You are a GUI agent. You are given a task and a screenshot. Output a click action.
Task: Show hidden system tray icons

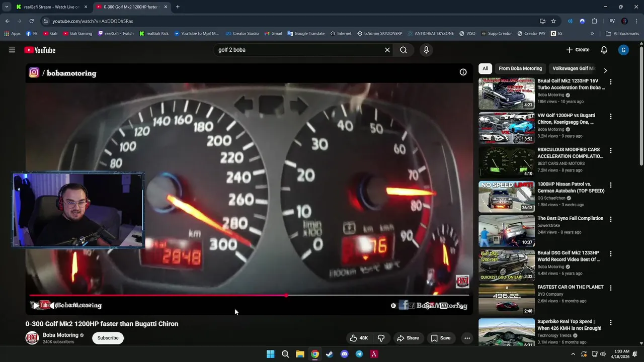click(x=573, y=354)
